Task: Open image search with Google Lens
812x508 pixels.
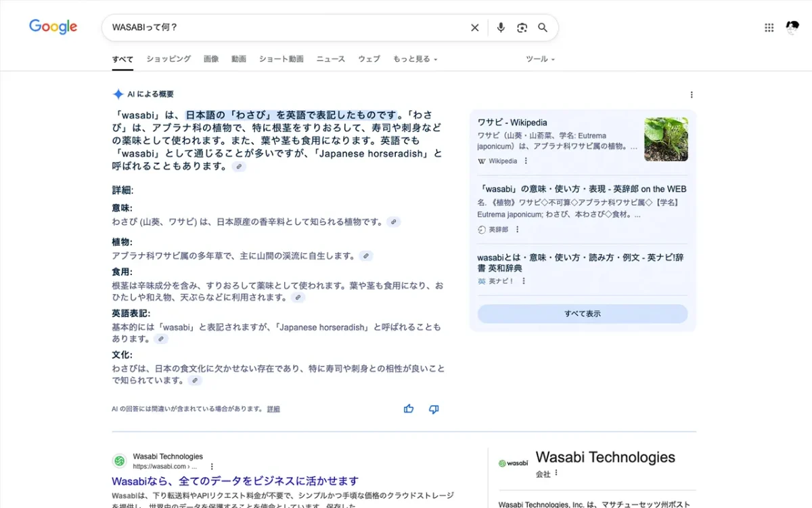Action: point(522,28)
